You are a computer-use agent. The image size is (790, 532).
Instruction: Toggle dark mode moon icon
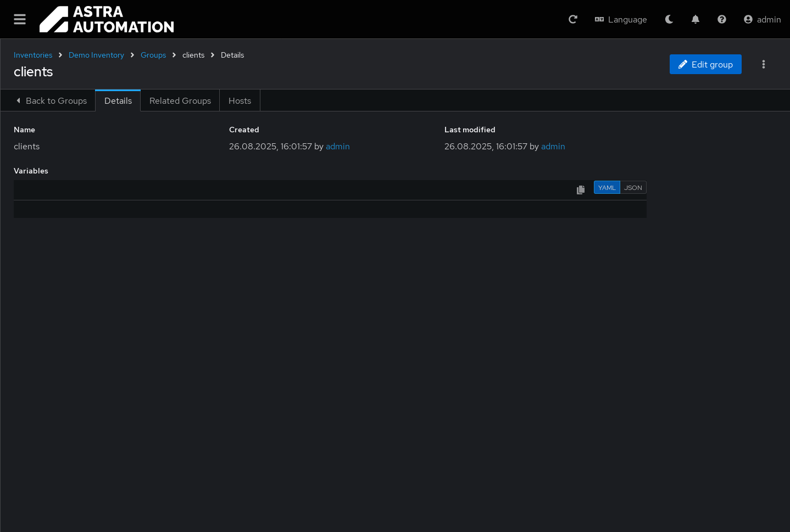point(669,19)
